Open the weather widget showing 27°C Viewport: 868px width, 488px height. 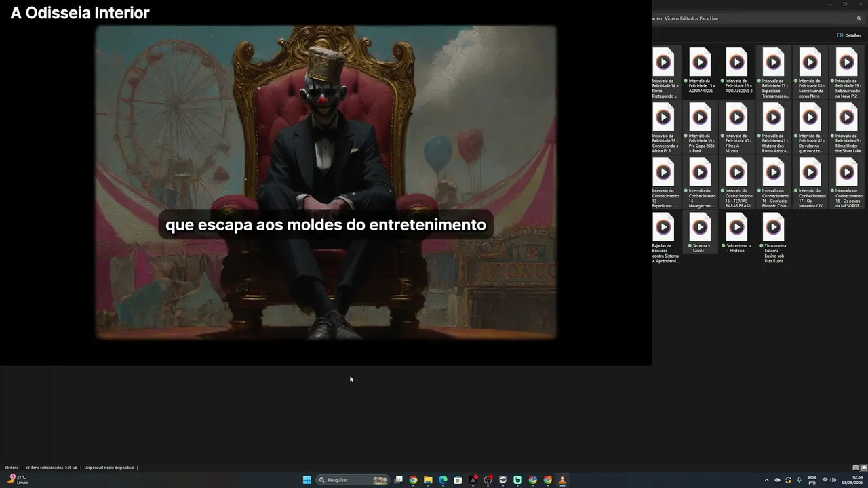17,480
